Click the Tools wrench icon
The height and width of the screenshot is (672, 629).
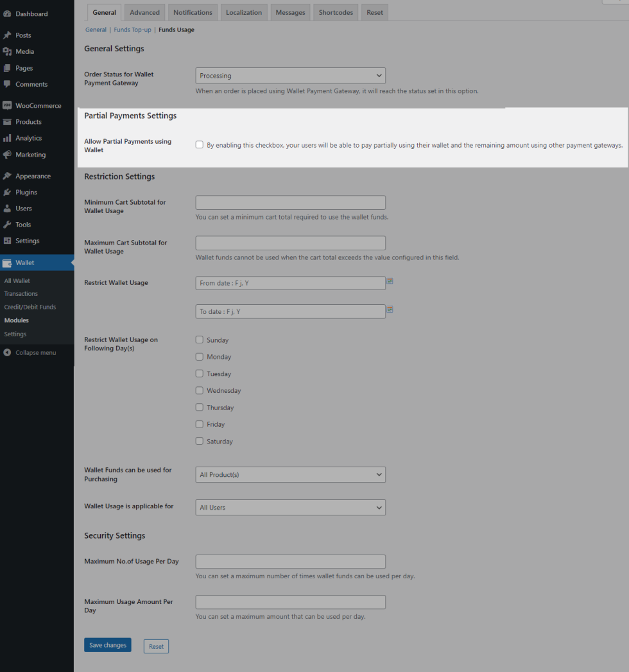point(7,225)
